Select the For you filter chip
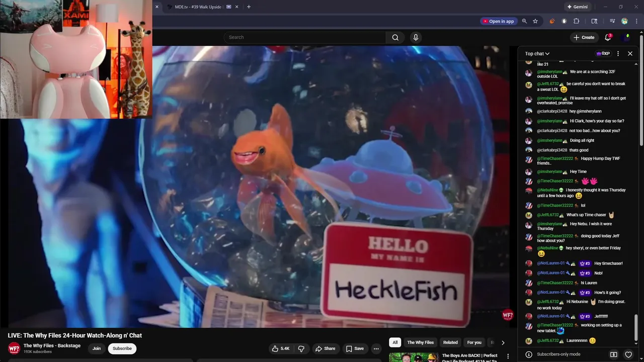The height and width of the screenshot is (362, 644). pos(474,342)
